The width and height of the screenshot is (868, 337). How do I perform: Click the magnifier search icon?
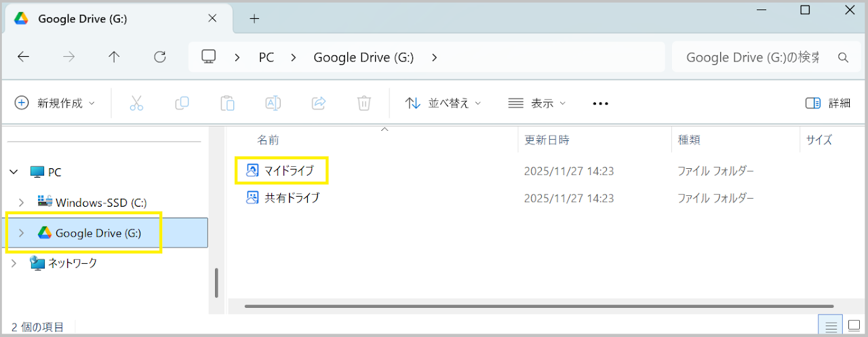pos(844,58)
